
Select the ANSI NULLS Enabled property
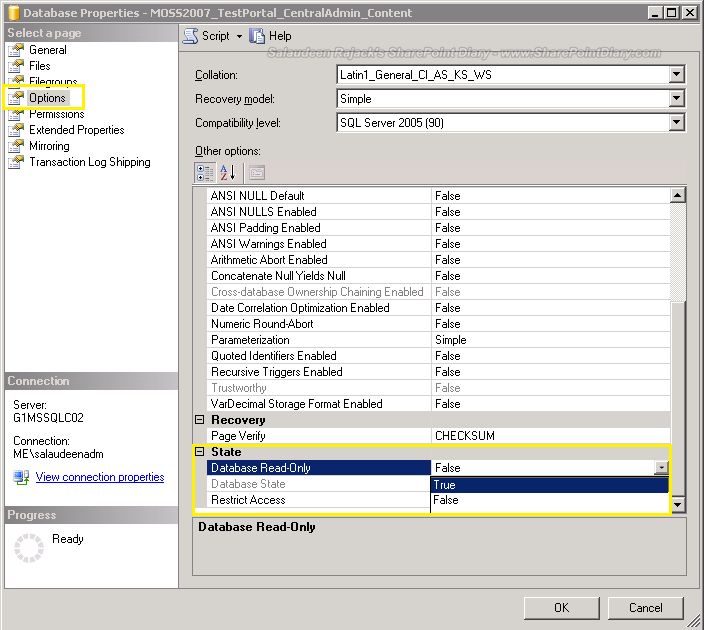click(319, 212)
